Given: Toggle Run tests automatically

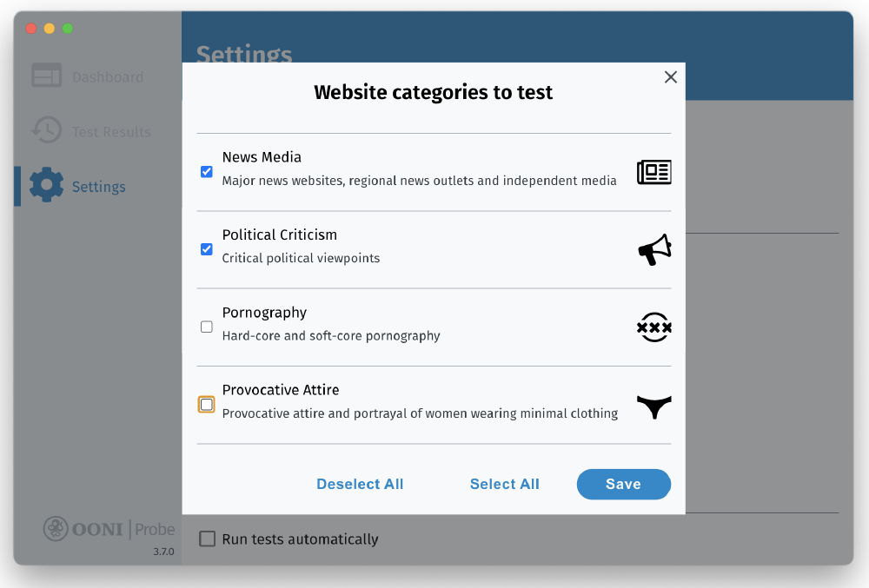Looking at the screenshot, I should click(207, 538).
